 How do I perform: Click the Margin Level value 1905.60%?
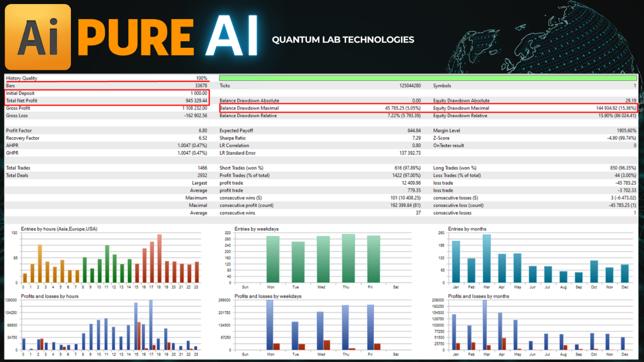(x=627, y=131)
